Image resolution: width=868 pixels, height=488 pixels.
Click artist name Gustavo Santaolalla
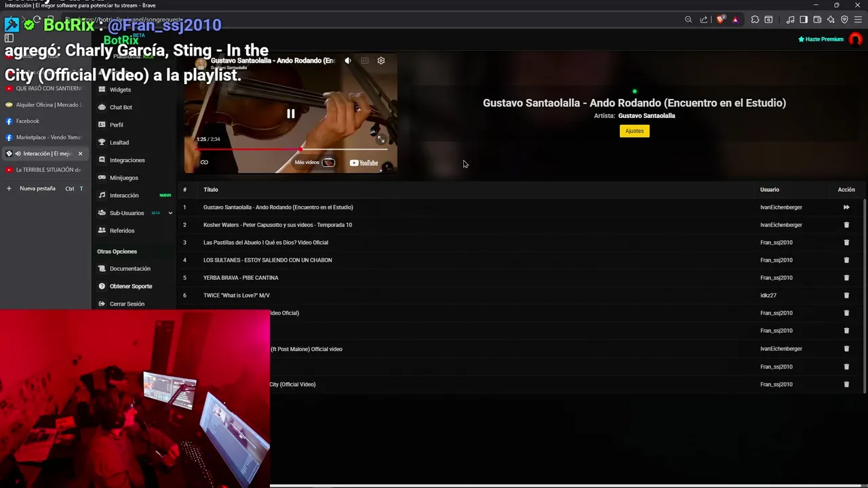(646, 116)
